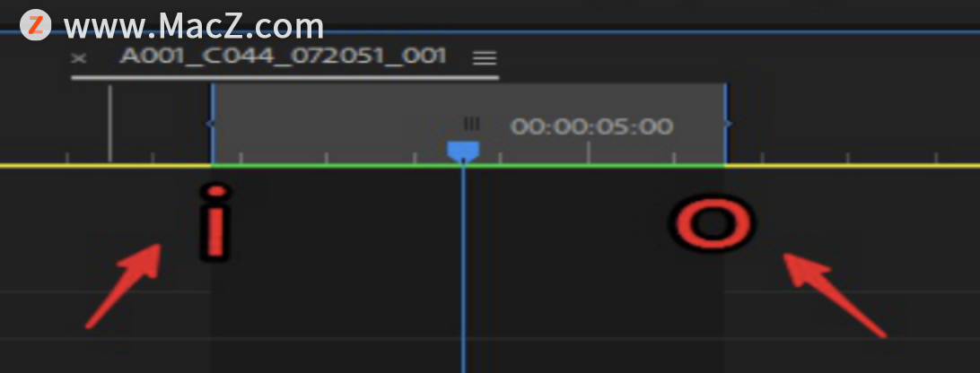980x373 pixels.
Task: Open the www.MacZ.com watermark link
Action: click(x=194, y=26)
